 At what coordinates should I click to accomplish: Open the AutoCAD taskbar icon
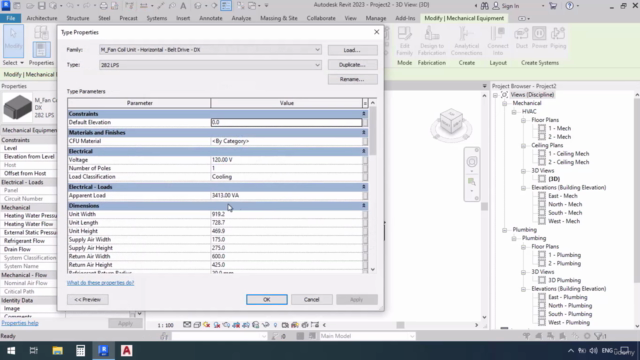127,351
